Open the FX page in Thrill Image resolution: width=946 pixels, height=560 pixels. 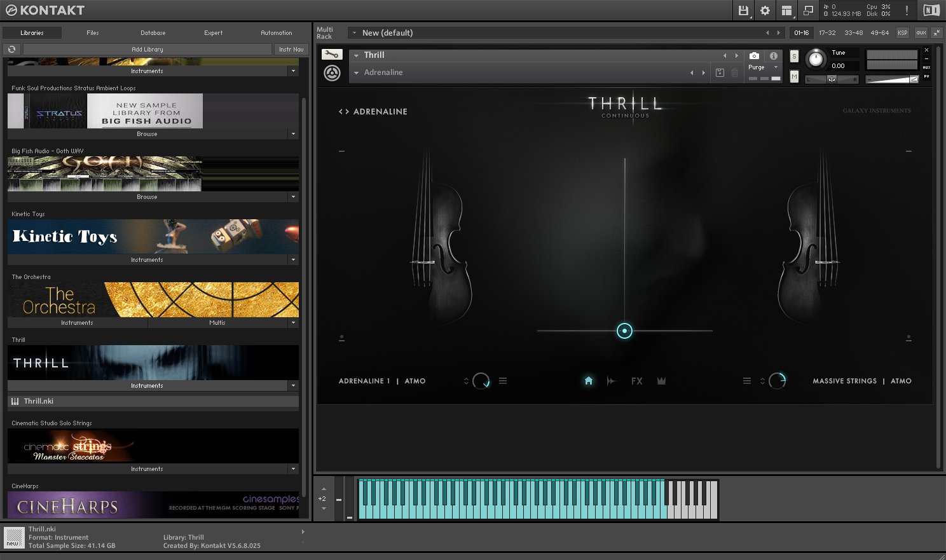pyautogui.click(x=636, y=381)
